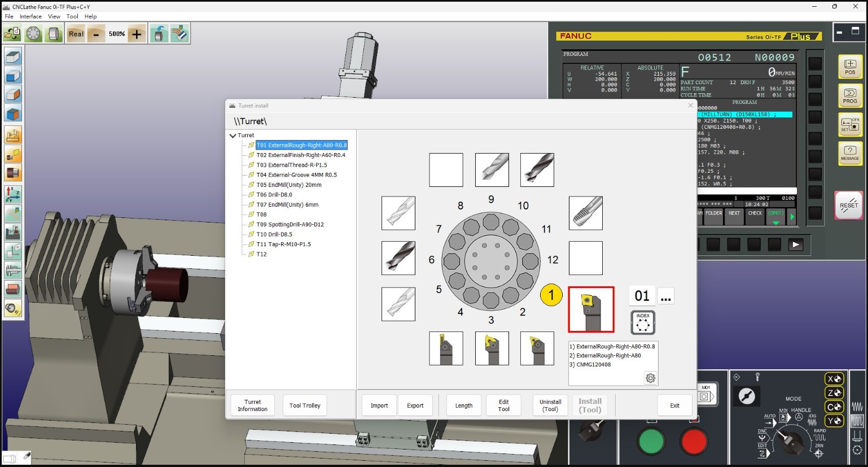The width and height of the screenshot is (868, 467).
Task: Open the Tool menu
Action: point(72,16)
